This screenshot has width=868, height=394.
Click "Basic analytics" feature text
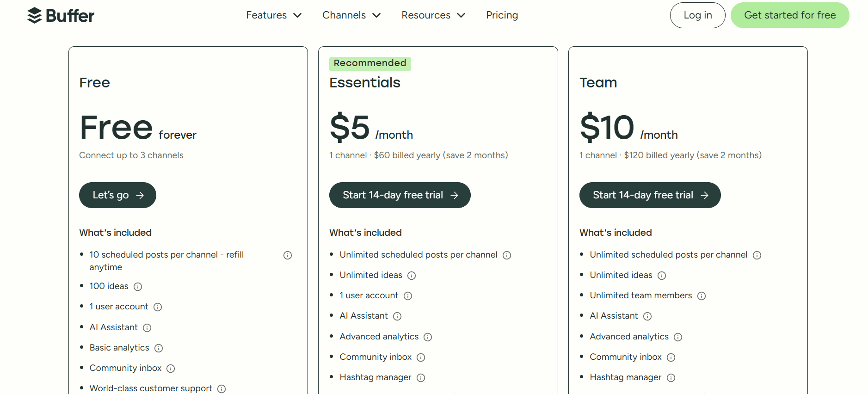tap(119, 348)
